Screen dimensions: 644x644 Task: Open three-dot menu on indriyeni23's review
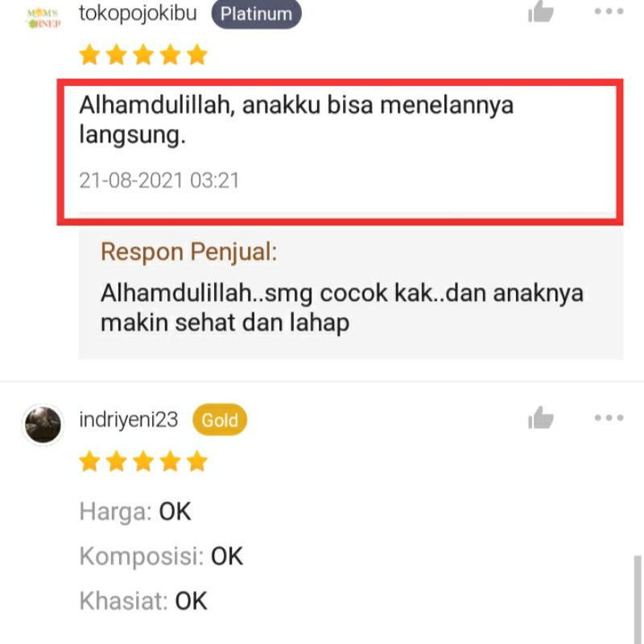pyautogui.click(x=609, y=418)
